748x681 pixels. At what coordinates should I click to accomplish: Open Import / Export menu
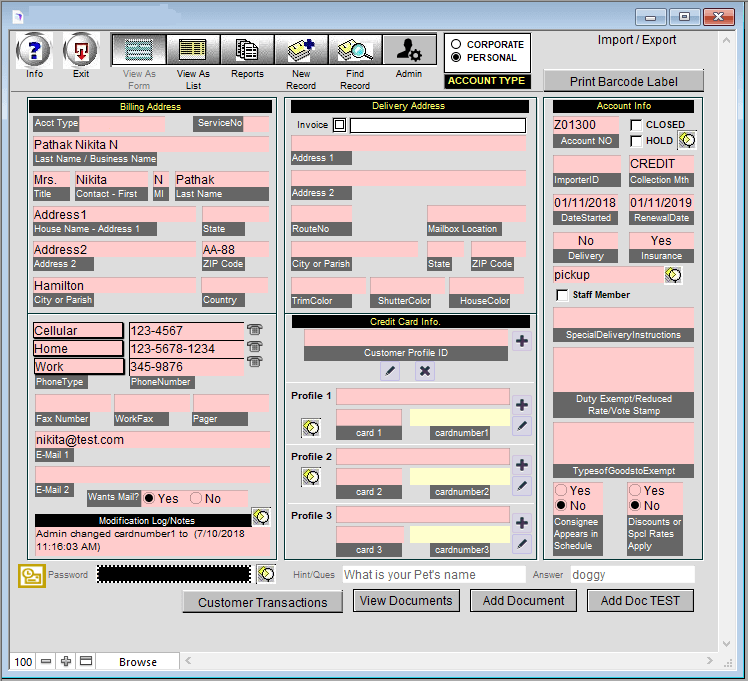click(x=636, y=40)
